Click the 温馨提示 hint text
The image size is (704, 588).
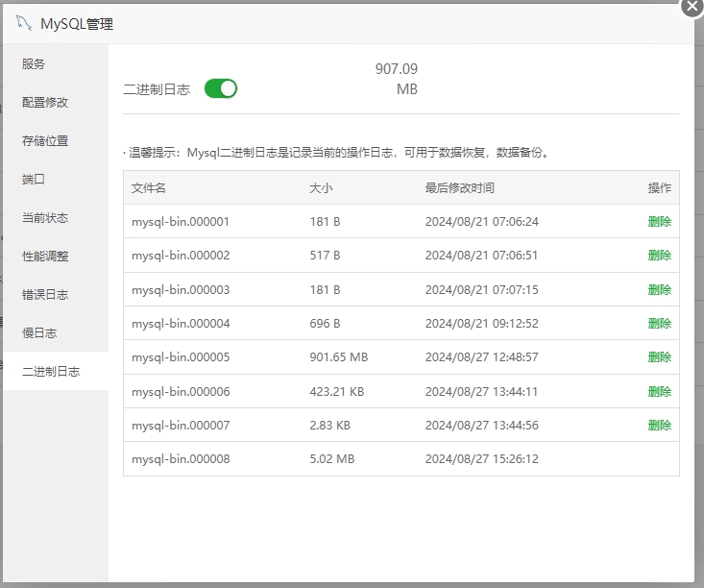pos(337,153)
